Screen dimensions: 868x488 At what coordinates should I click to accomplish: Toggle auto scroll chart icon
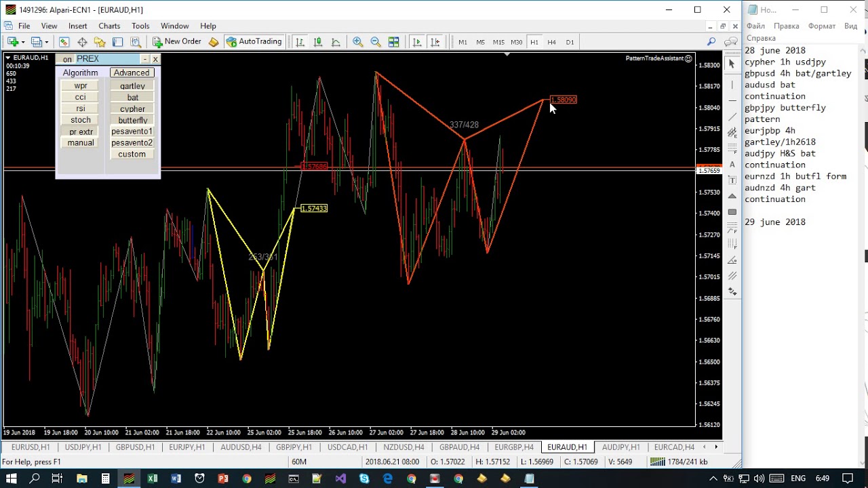point(417,42)
